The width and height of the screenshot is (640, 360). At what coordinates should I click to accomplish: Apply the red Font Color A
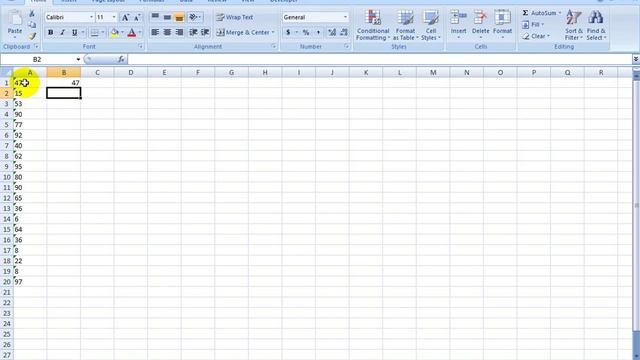(x=131, y=32)
